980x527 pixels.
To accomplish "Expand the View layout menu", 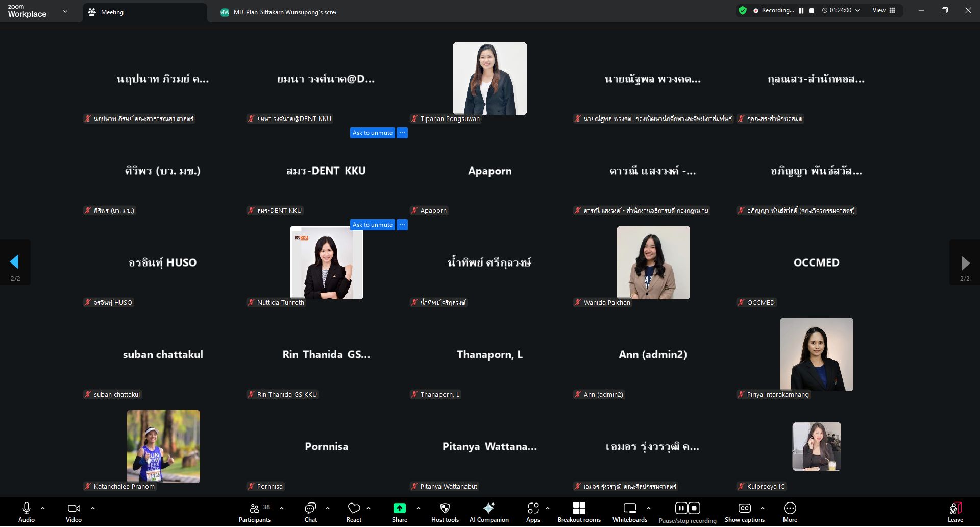I will 884,10.
